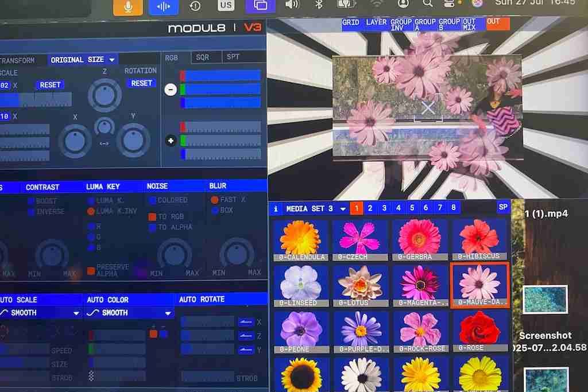Click the Scale RESET button
The height and width of the screenshot is (392, 588).
point(50,85)
